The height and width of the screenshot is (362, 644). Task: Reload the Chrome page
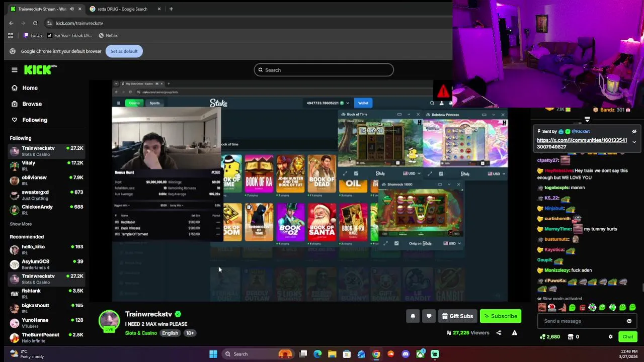pos(35,23)
